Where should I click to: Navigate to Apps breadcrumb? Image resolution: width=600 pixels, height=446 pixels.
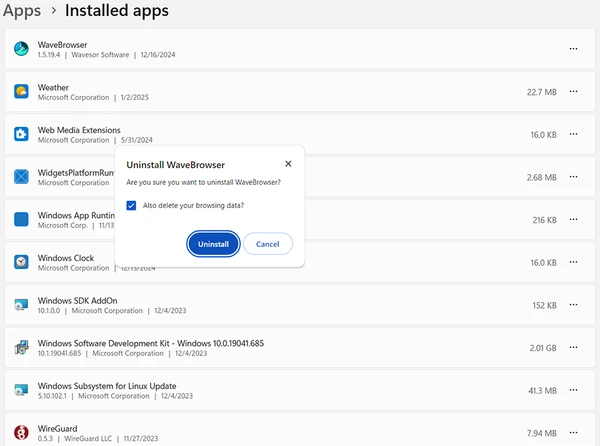22,11
